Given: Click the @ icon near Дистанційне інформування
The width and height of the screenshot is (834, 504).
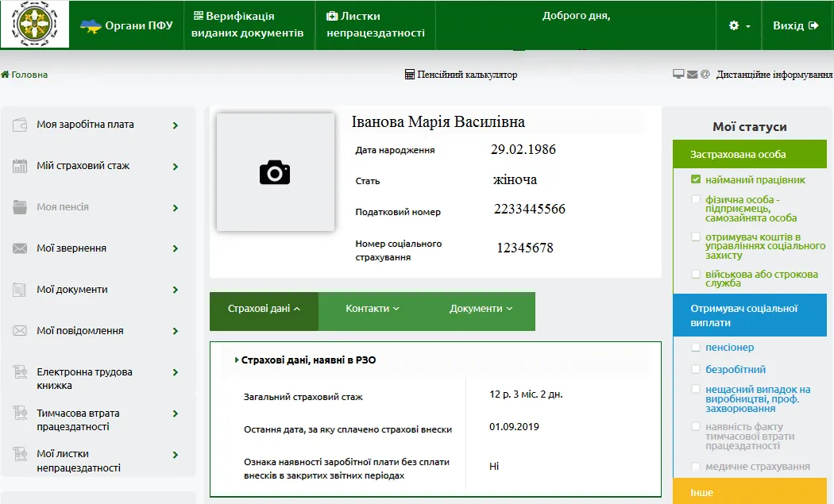Looking at the screenshot, I should [x=705, y=75].
